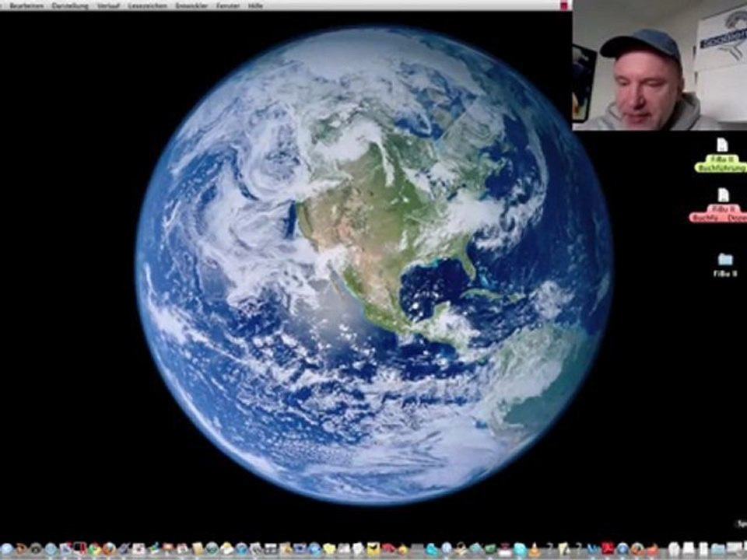Open red Adobe Acrobat icon in dock

coord(607,548)
